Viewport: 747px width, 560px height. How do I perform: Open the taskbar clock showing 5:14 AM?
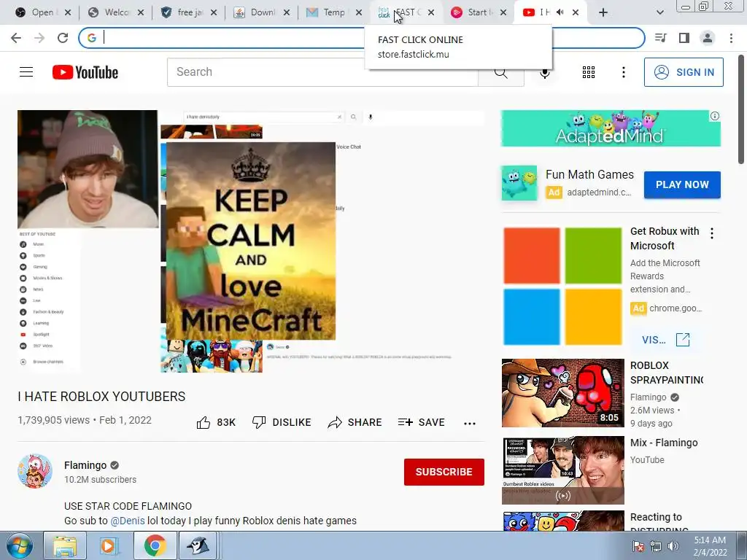(710, 546)
